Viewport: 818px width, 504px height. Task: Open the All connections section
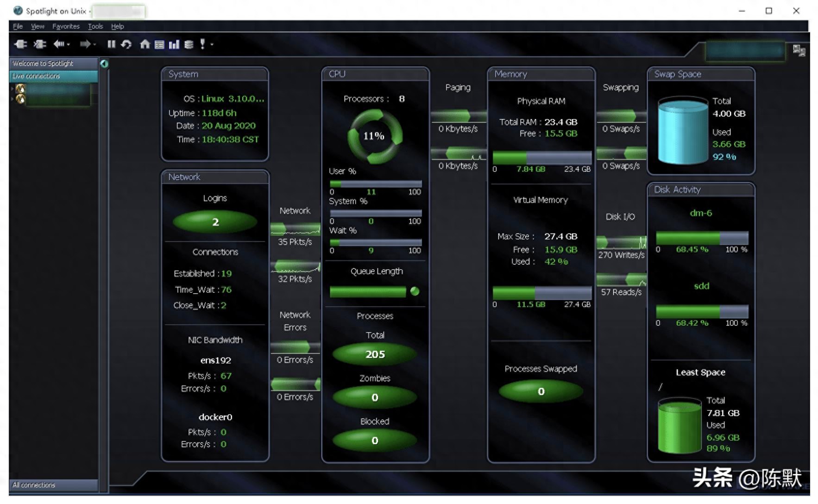point(54,485)
